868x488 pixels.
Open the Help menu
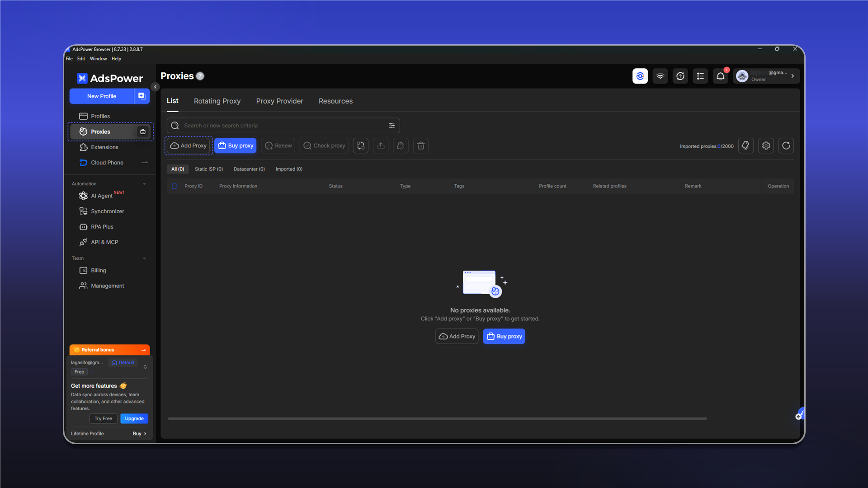pos(116,59)
